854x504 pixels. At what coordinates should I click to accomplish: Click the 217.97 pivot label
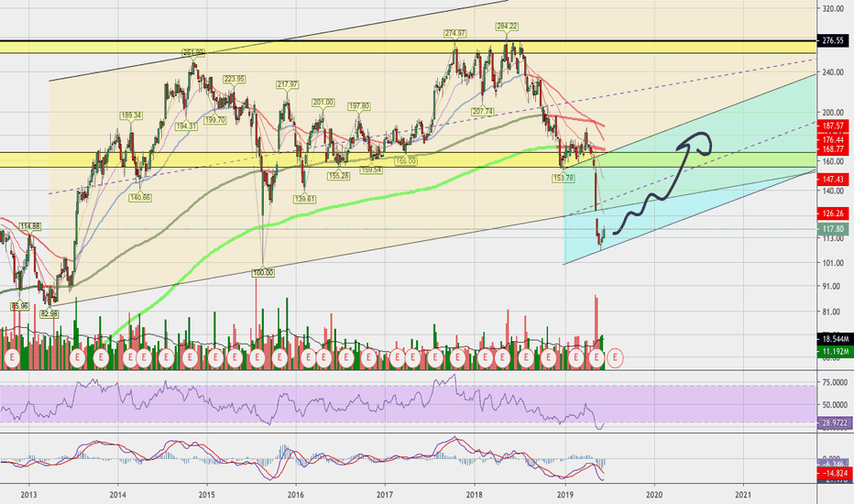tap(287, 84)
